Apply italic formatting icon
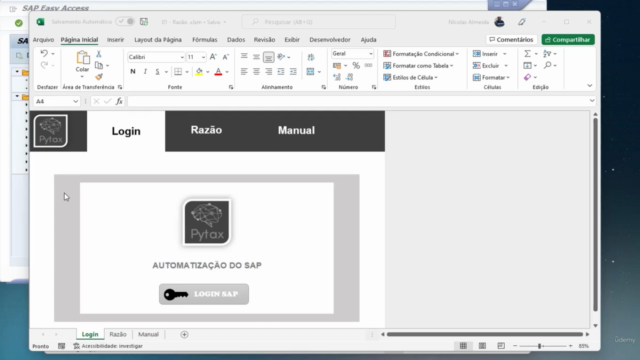This screenshot has width=640, height=360. click(145, 71)
